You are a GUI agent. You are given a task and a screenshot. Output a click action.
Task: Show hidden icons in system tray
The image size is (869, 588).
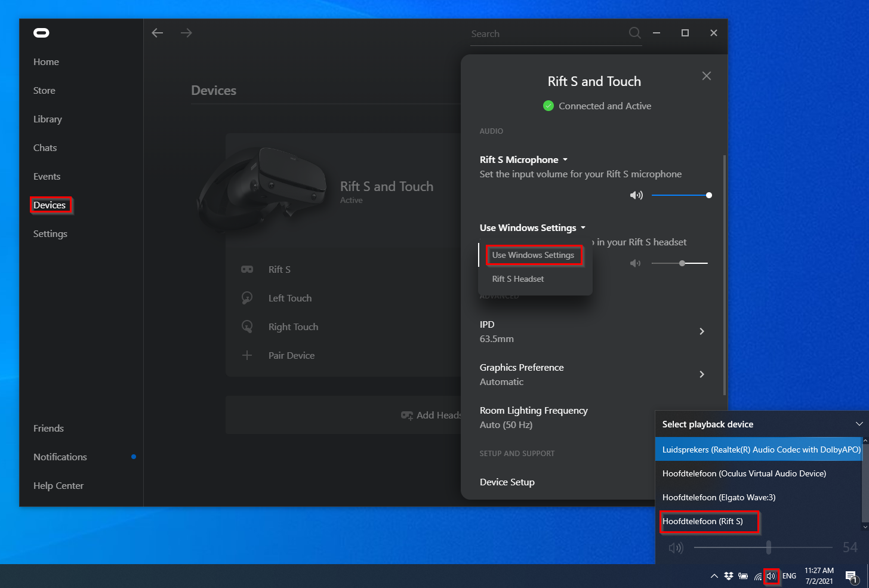(x=714, y=576)
